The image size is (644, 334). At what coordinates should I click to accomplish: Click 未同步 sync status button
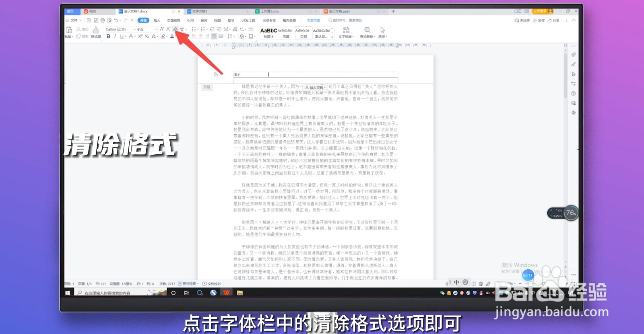tap(522, 20)
